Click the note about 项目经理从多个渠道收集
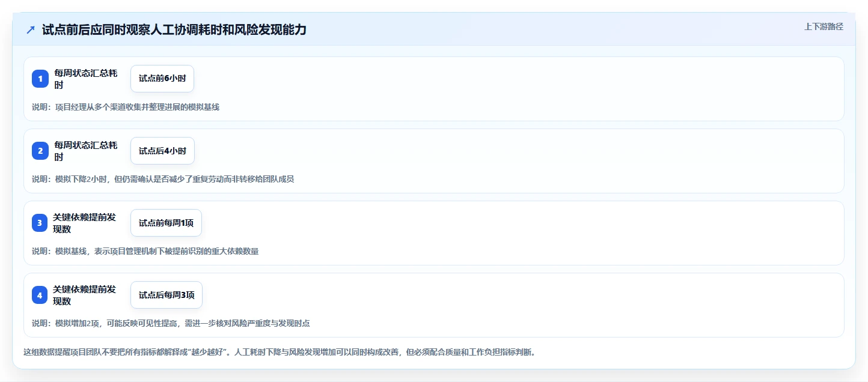The height and width of the screenshot is (382, 868). tap(126, 107)
